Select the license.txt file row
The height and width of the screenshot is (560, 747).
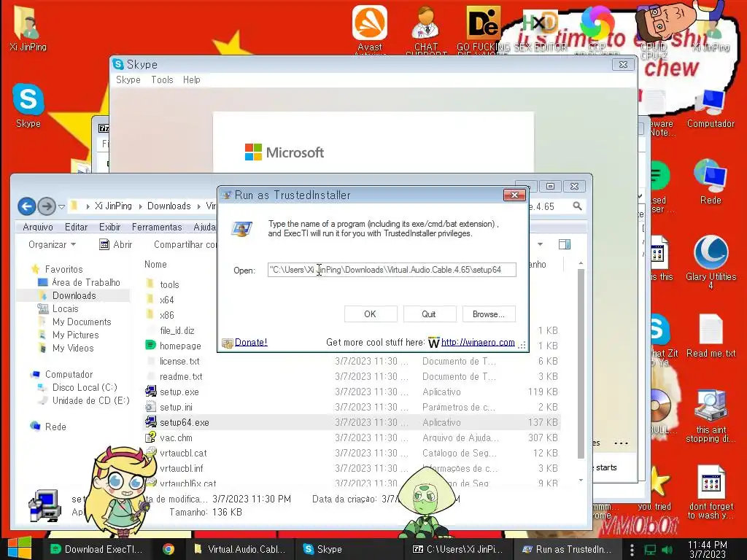pyautogui.click(x=352, y=361)
